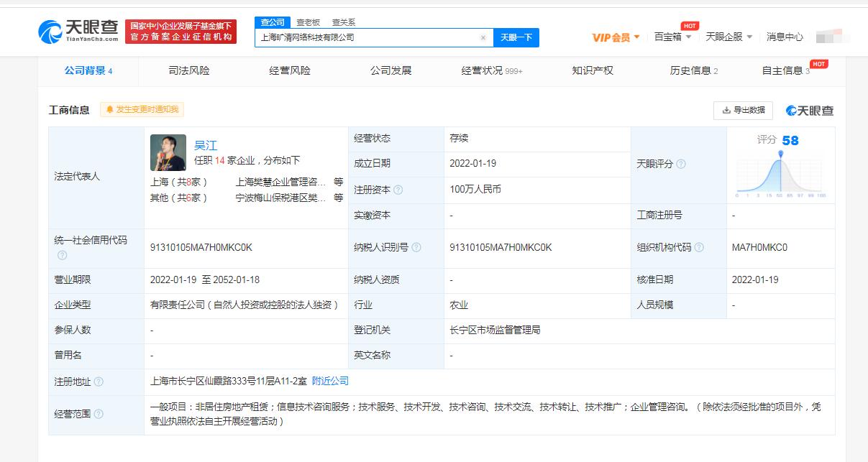Open the 宁波梅山保税港区樊 company link
This screenshot has height=462, width=868.
[280, 198]
